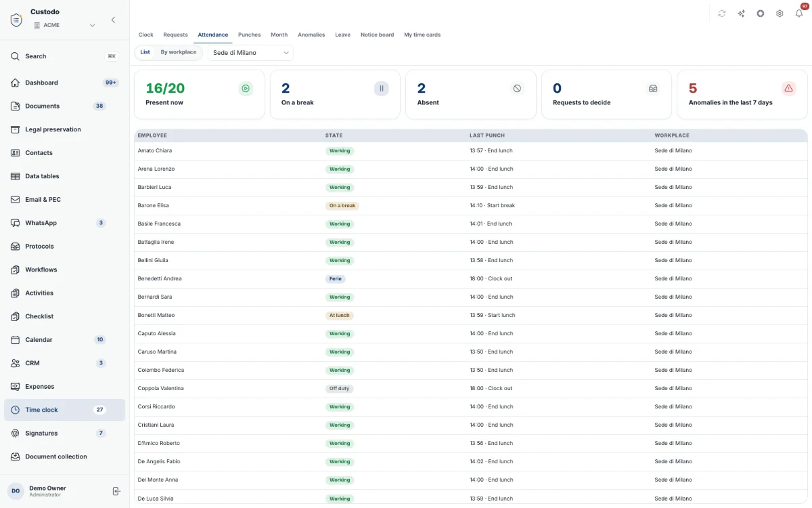The height and width of the screenshot is (508, 812).
Task: Switch to the Leave tab
Action: coord(342,35)
